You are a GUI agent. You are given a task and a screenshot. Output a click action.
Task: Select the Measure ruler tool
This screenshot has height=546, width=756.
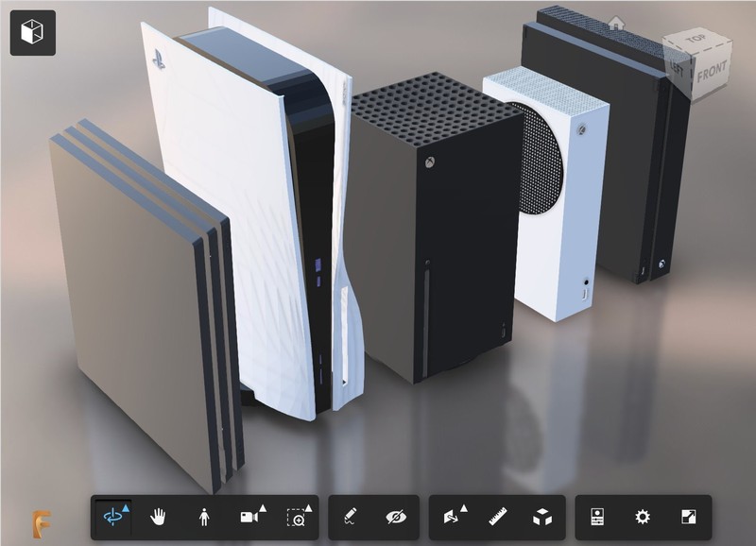(498, 517)
